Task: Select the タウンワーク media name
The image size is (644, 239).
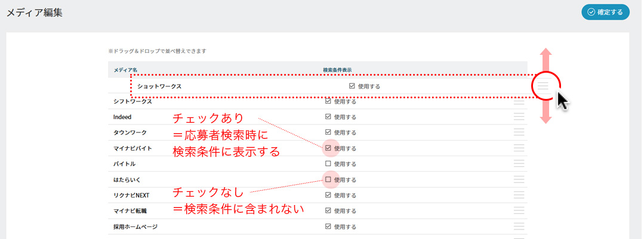Action: 130,132
